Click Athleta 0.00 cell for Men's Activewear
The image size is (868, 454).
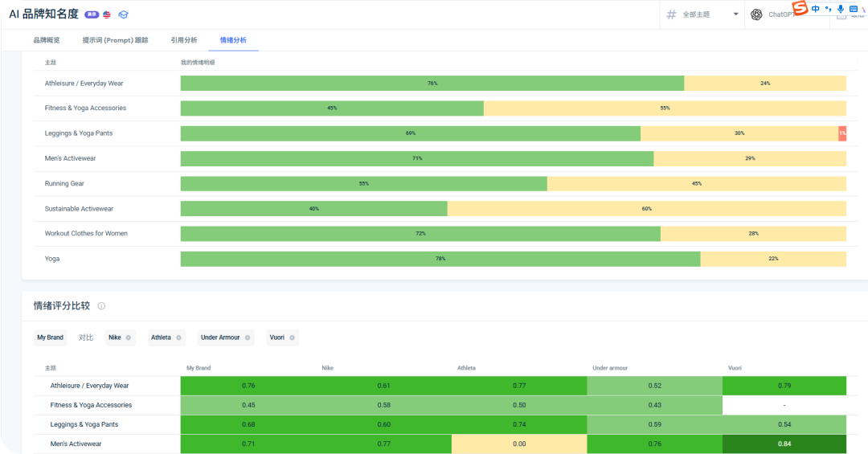point(519,444)
